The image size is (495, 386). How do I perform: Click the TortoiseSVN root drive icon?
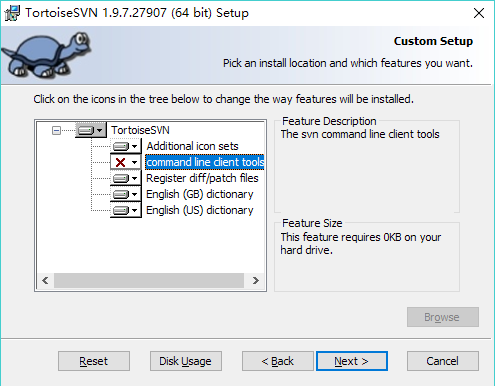click(86, 130)
